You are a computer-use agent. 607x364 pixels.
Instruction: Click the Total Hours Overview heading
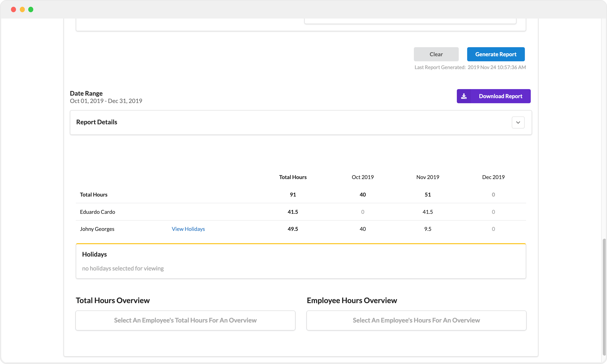(x=112, y=300)
